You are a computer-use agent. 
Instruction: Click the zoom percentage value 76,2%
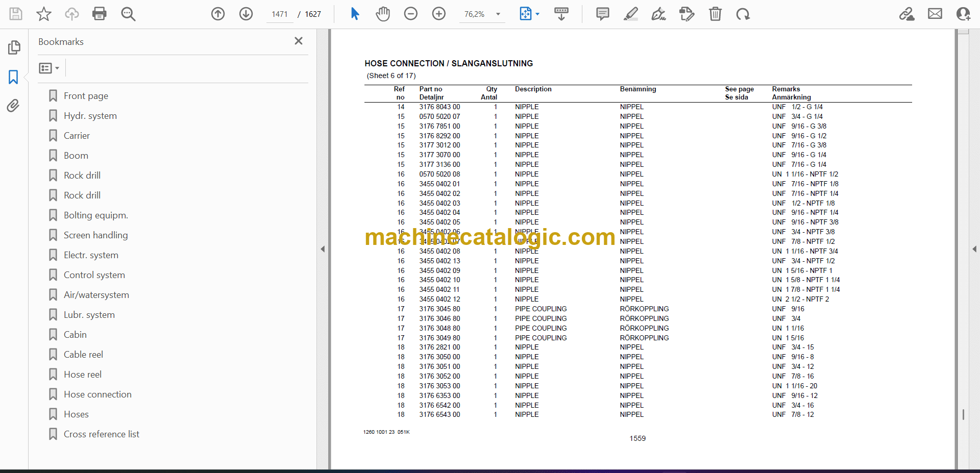pyautogui.click(x=474, y=14)
